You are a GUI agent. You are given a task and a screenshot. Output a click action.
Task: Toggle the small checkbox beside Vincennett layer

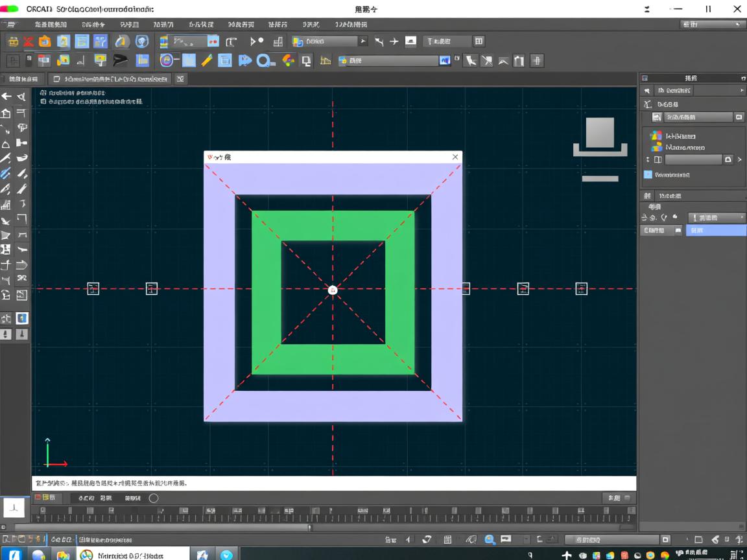(647, 174)
